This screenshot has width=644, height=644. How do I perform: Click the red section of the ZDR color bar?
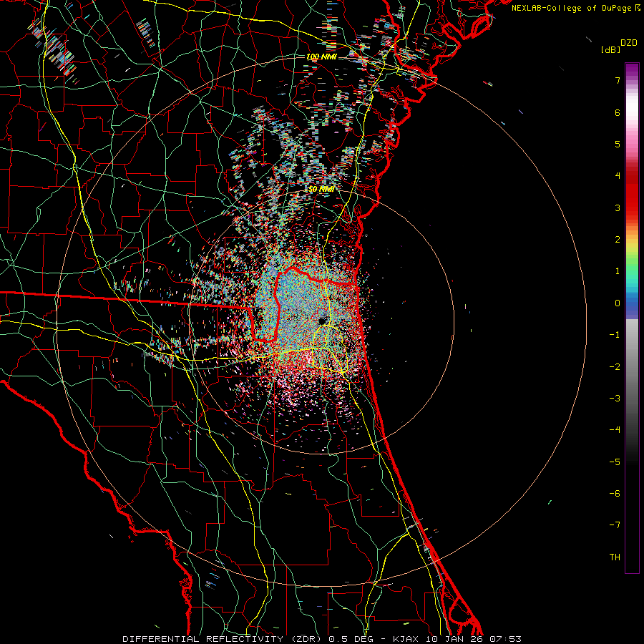[x=632, y=193]
